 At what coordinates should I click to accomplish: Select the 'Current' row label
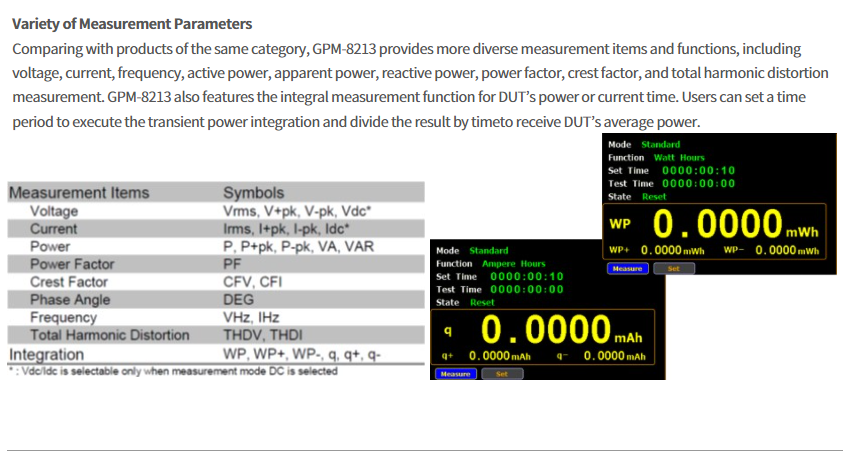coord(53,229)
